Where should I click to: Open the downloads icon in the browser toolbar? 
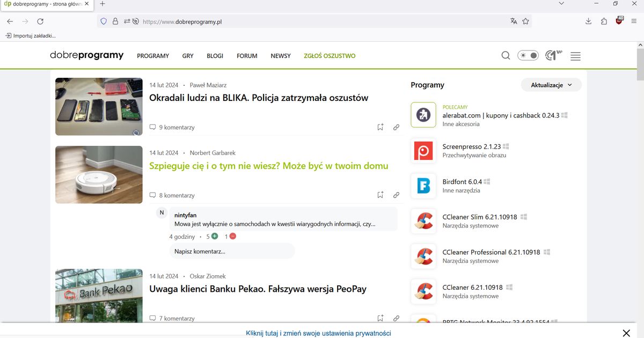coord(588,21)
